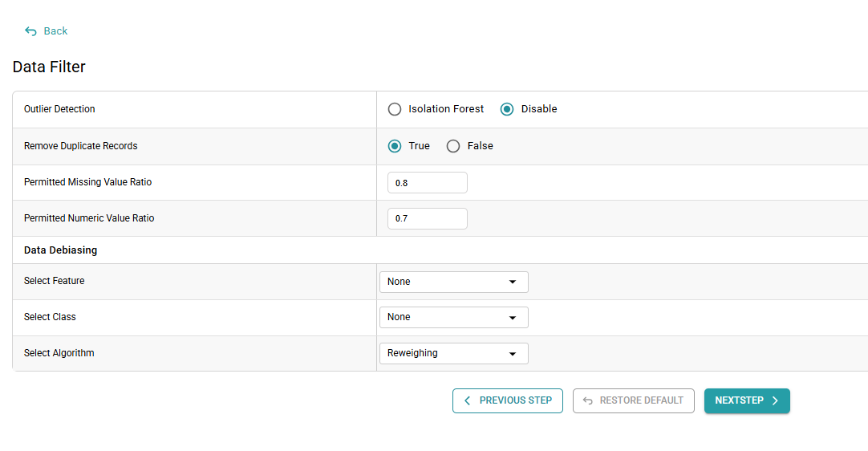The width and height of the screenshot is (868, 451).
Task: Click the Select Algorithm dropdown arrow
Action: pos(513,354)
